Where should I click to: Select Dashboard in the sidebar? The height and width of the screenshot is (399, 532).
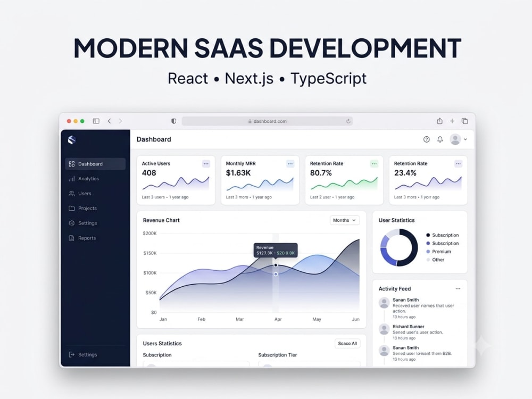[x=95, y=164]
